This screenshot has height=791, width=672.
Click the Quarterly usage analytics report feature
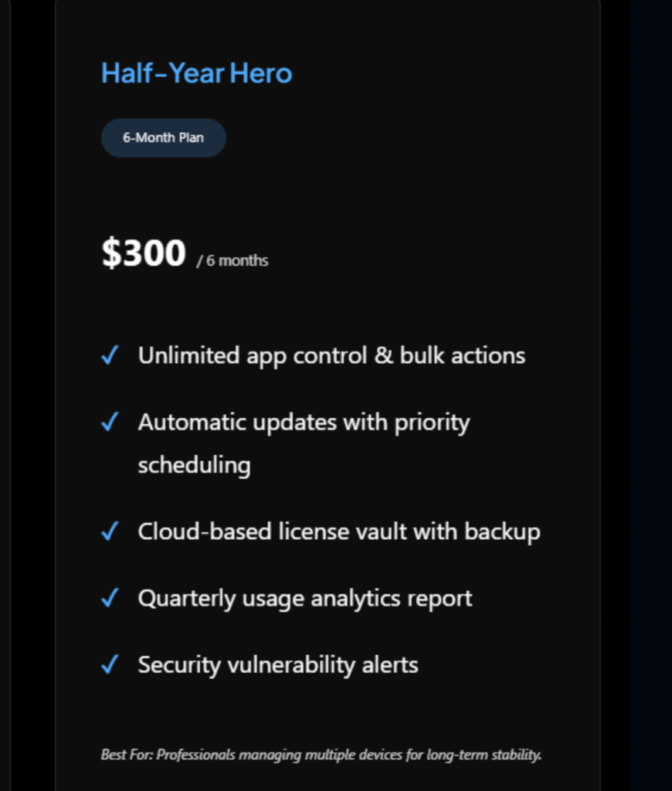[305, 598]
